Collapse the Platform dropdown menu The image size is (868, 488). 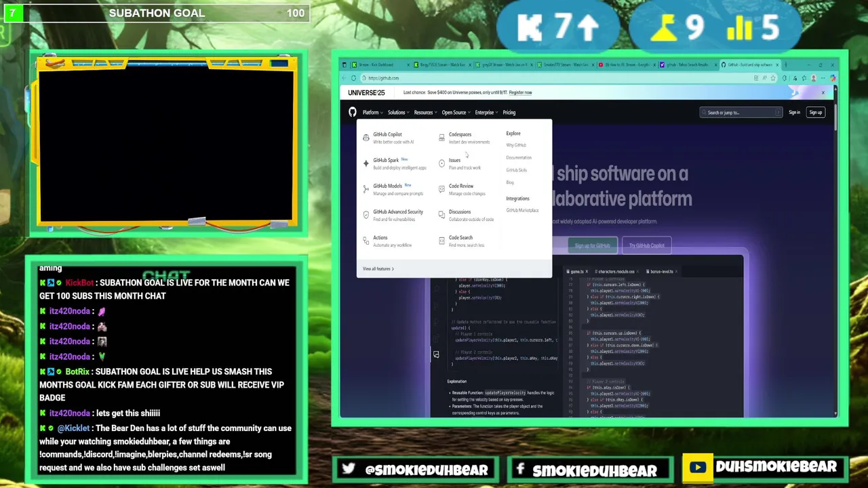click(372, 113)
